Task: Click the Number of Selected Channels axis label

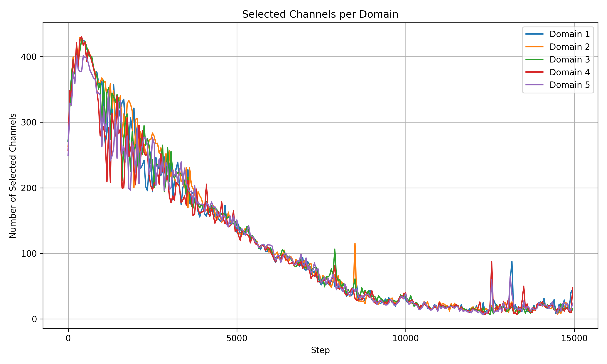Action: pos(13,176)
